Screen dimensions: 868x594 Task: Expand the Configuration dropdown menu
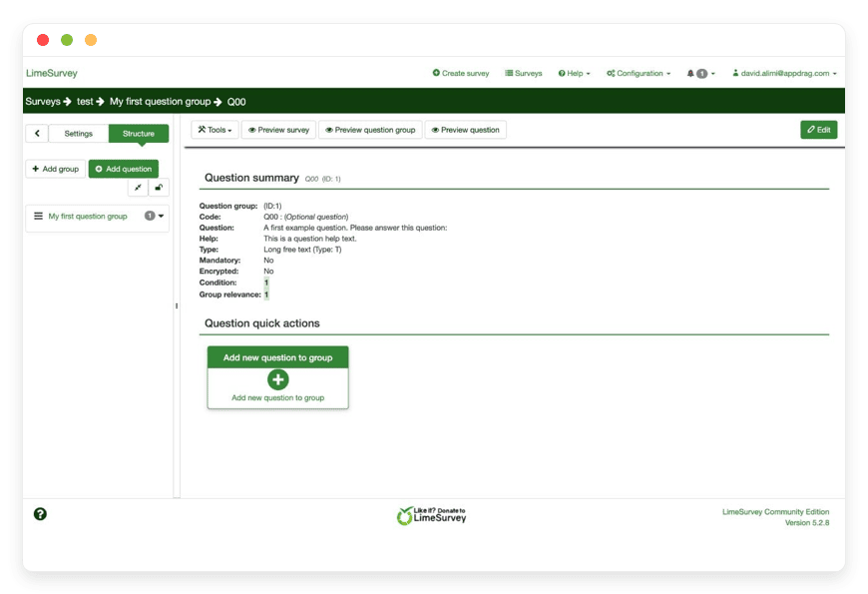639,73
